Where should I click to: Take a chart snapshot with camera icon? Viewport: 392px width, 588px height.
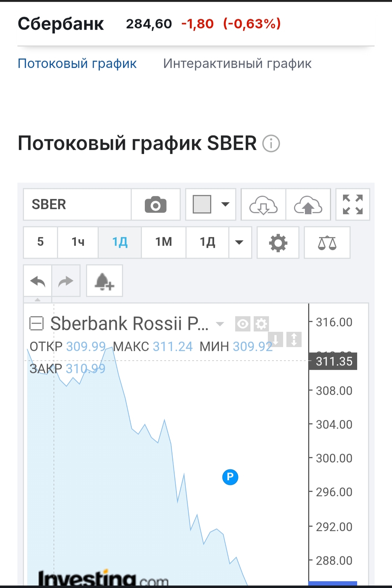click(156, 205)
